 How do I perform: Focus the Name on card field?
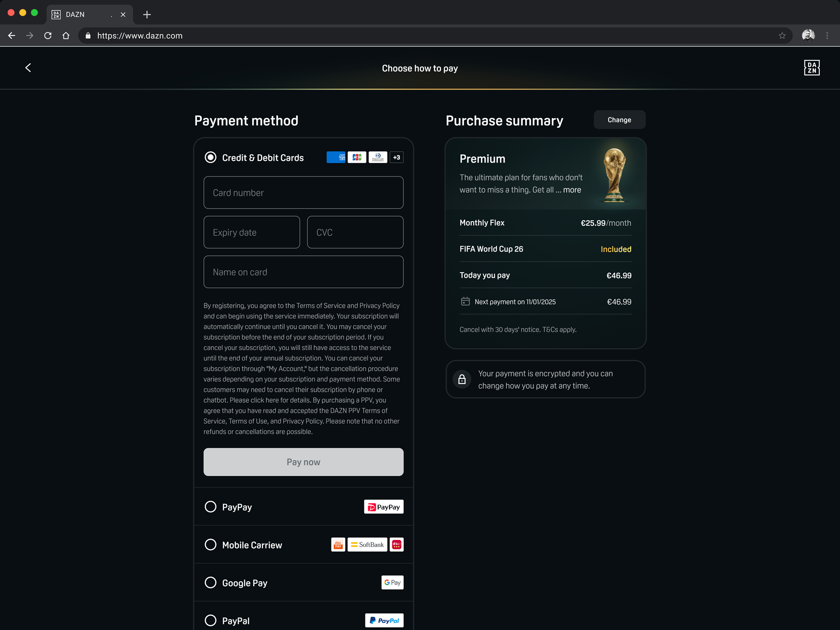tap(304, 272)
